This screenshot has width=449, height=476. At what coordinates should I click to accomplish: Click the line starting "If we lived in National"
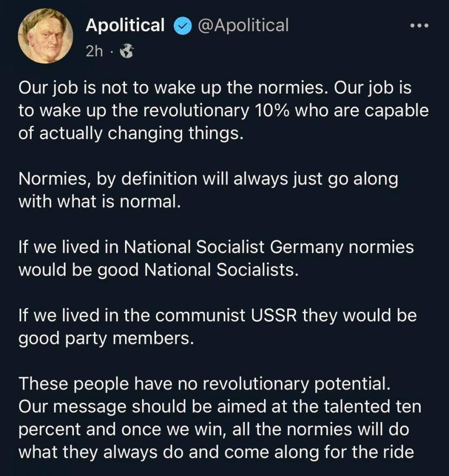216,247
